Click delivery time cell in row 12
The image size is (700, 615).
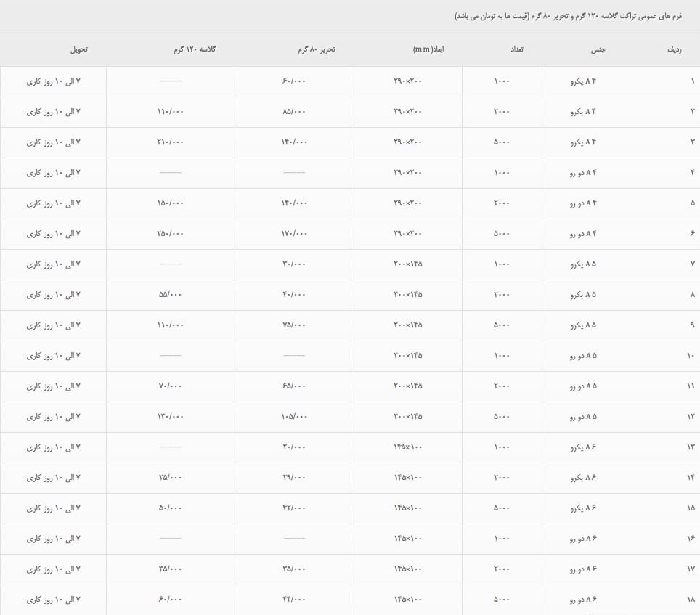tap(53, 417)
